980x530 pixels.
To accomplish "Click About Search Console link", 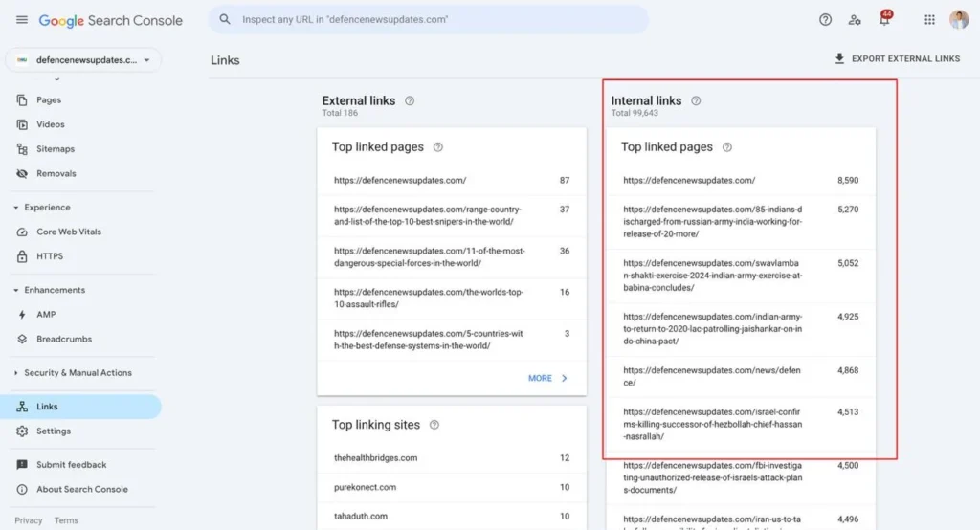I will (82, 490).
